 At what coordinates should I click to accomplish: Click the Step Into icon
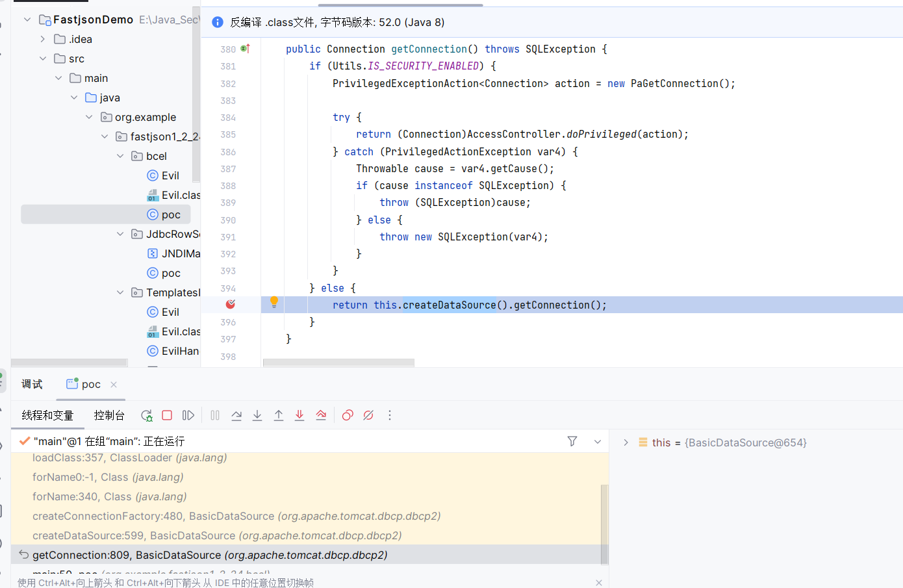(x=257, y=415)
